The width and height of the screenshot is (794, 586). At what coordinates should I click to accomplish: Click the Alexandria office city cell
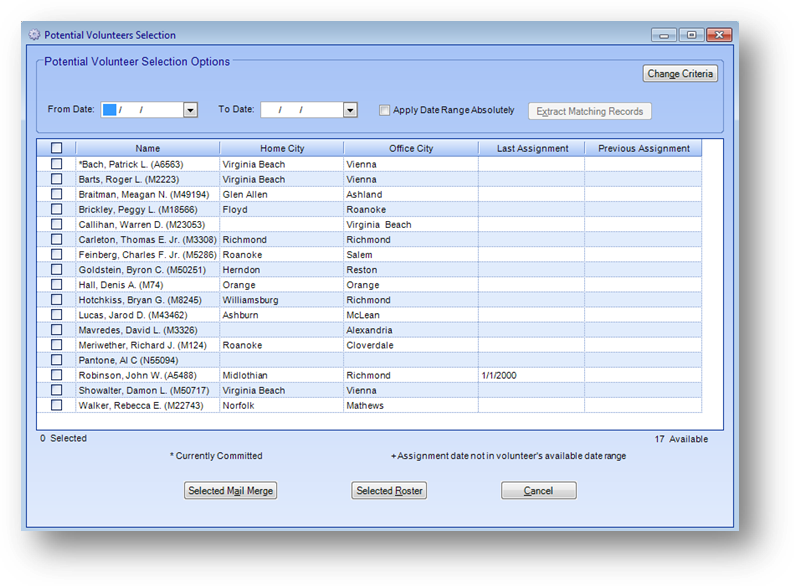click(x=411, y=330)
